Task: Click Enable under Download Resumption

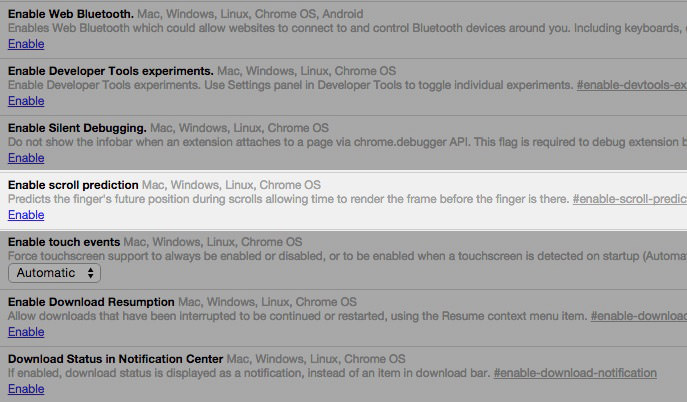Action: pyautogui.click(x=26, y=332)
